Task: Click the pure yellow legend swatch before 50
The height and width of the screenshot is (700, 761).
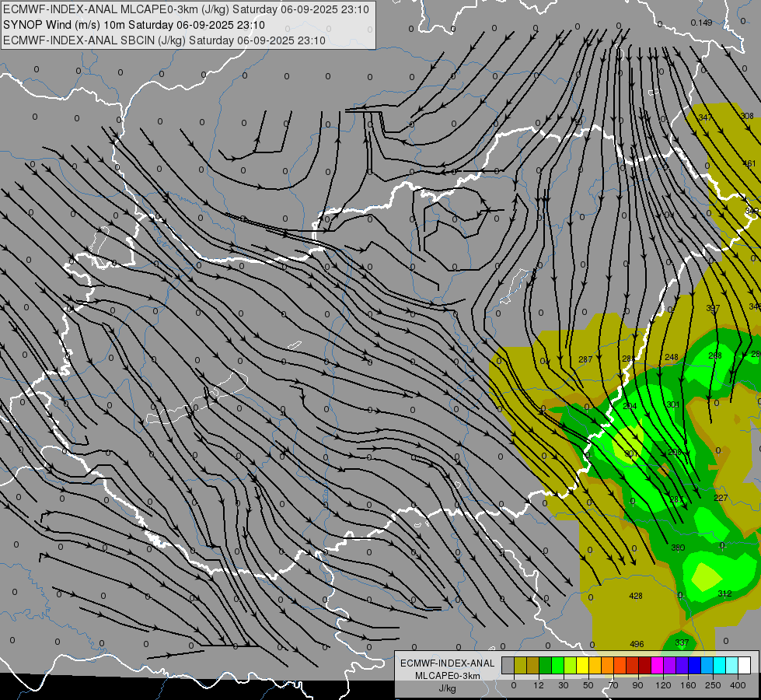Action: 583,665
